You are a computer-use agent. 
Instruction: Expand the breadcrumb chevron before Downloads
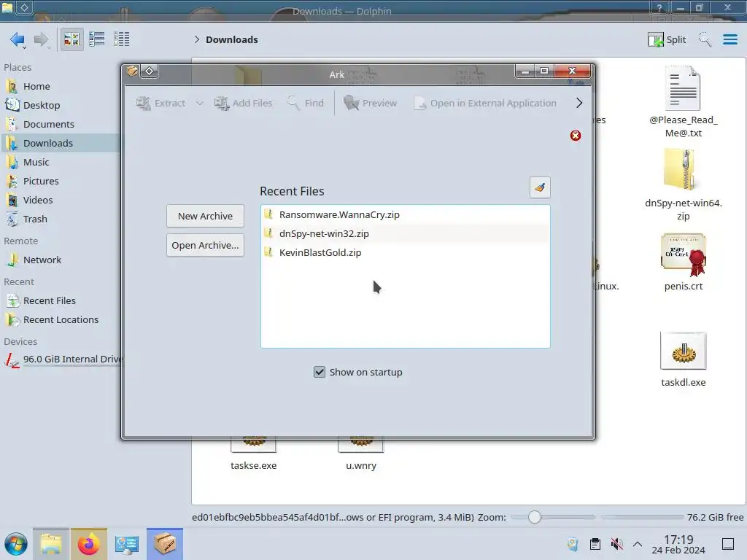point(197,39)
